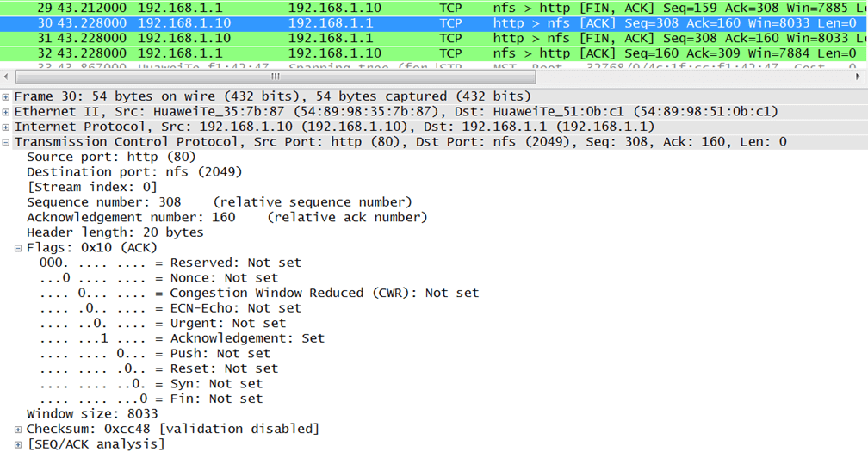868x452 pixels.
Task: Expand the Internet Protocol tree node
Action: pyautogui.click(x=7, y=127)
